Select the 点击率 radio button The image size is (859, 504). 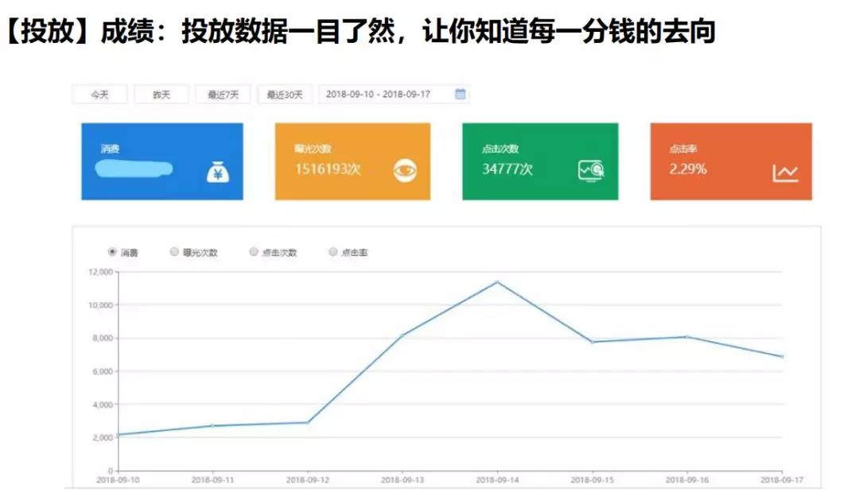(x=332, y=251)
